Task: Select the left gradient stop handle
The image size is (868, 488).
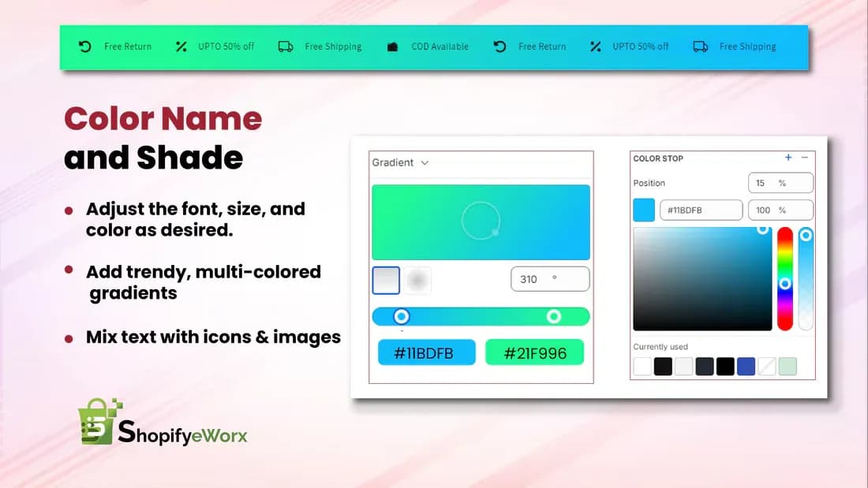Action: coord(402,316)
